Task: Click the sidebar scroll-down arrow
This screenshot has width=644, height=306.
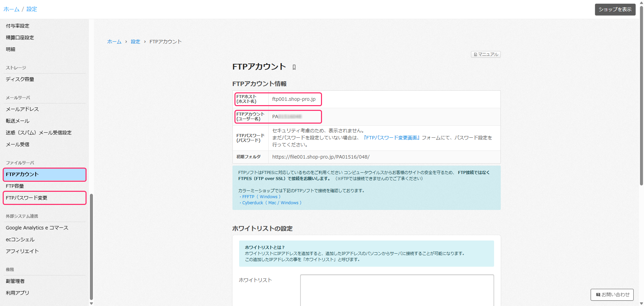Action: [x=91, y=303]
